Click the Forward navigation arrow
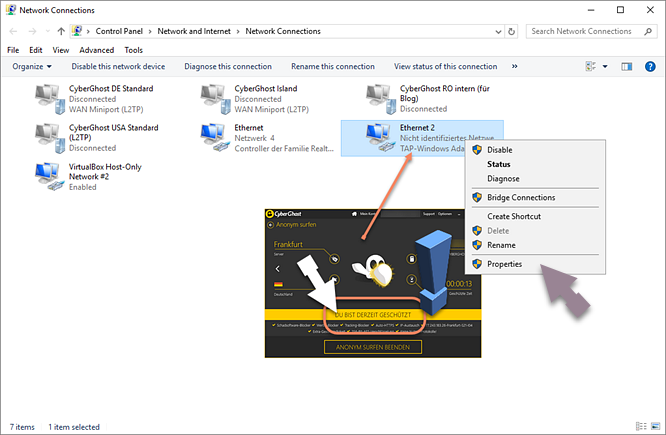This screenshot has height=435, width=666. 32,31
